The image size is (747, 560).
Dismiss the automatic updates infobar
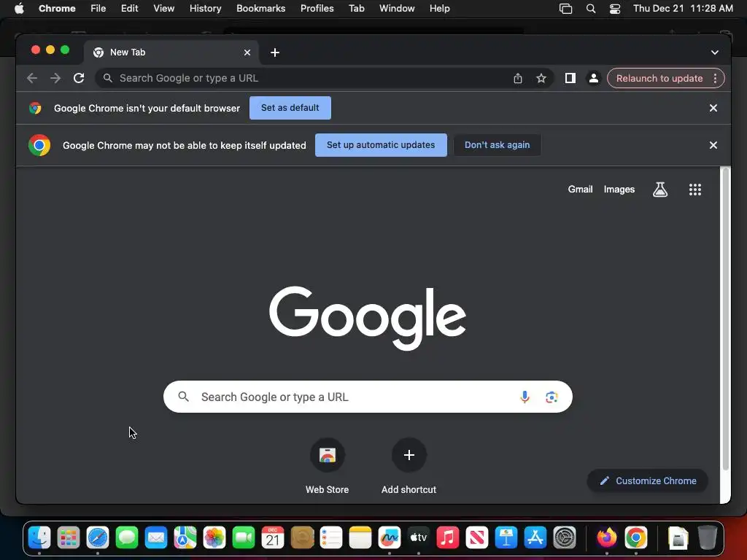click(x=713, y=145)
